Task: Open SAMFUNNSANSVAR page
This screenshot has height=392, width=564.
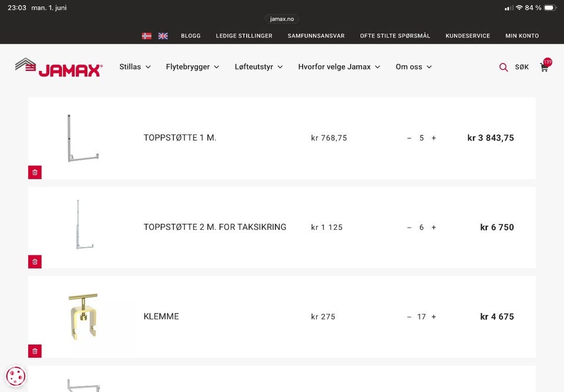Action: click(x=316, y=36)
